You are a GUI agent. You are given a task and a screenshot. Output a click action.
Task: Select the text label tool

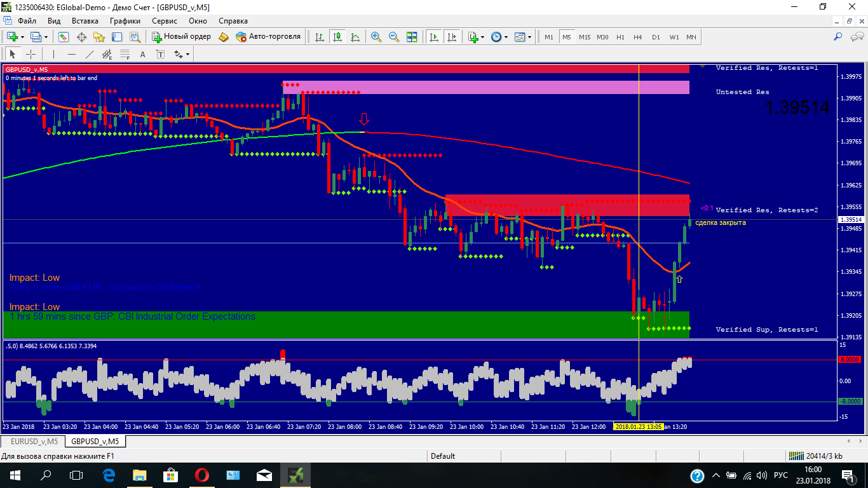point(142,54)
